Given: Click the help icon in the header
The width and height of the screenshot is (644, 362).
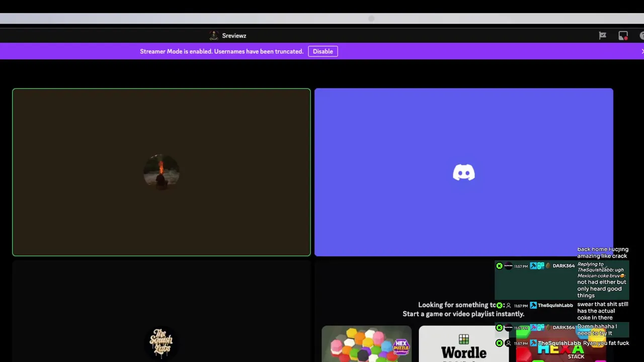Looking at the screenshot, I should [x=642, y=36].
